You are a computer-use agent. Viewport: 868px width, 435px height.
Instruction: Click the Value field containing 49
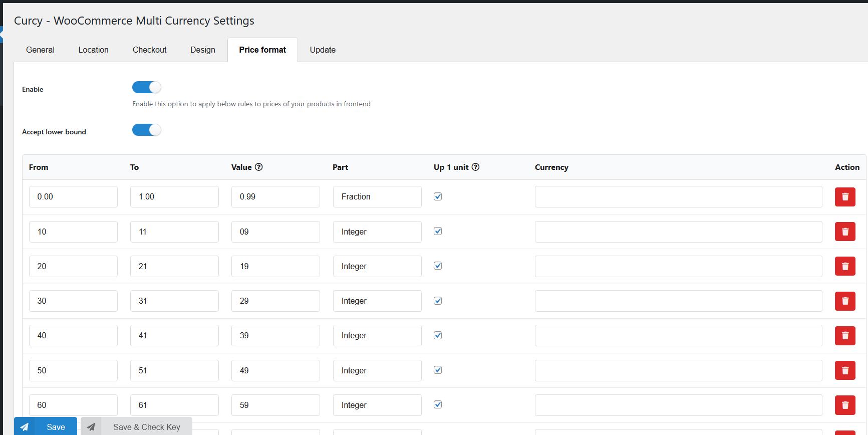pyautogui.click(x=275, y=370)
